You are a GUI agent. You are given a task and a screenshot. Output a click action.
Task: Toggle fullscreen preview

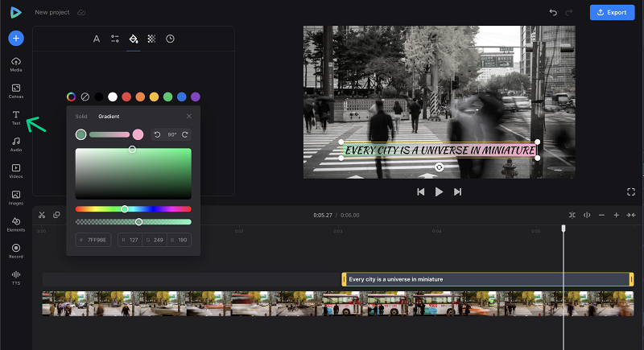pos(631,192)
